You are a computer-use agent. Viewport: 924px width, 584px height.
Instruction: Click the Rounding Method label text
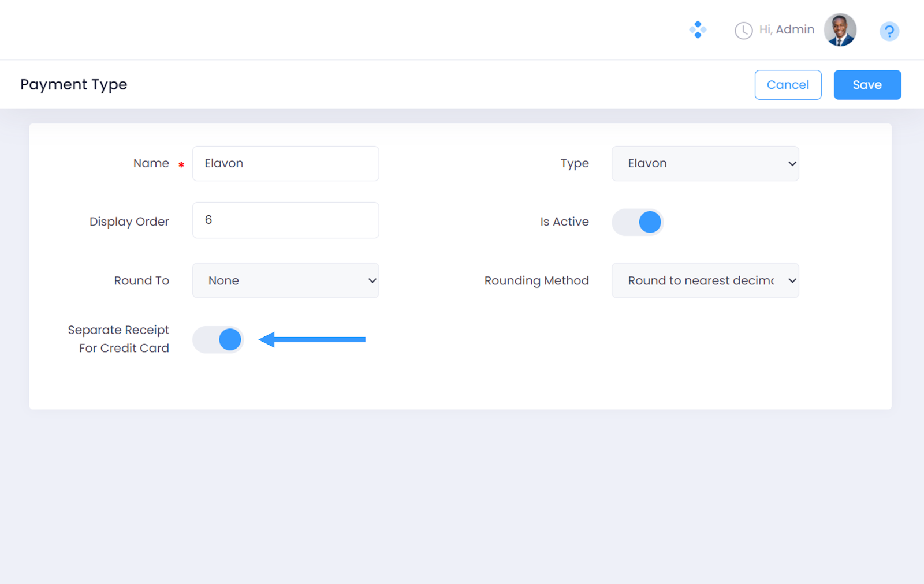pyautogui.click(x=536, y=281)
